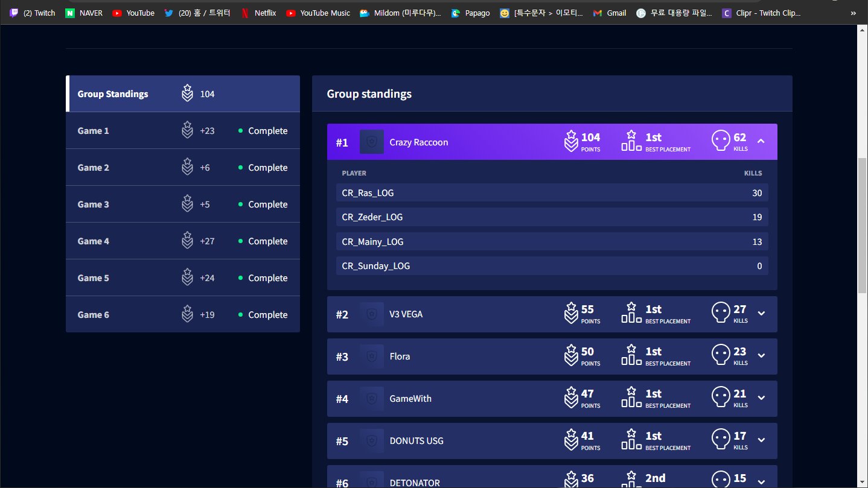Click the skull kills icon for DONUTS USG
The height and width of the screenshot is (488, 868).
[x=721, y=439]
